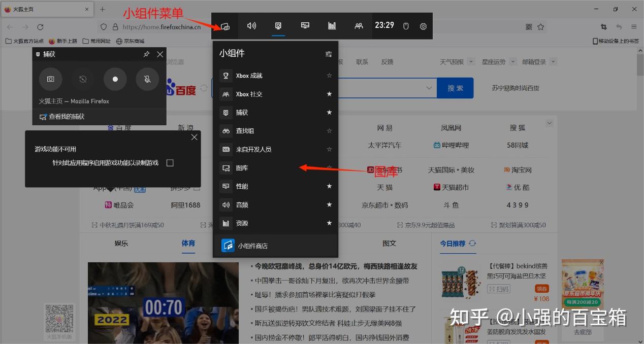Viewport: 644px width, 344px height.
Task: Toggle the capture widget in Game Bar
Action: 278,25
